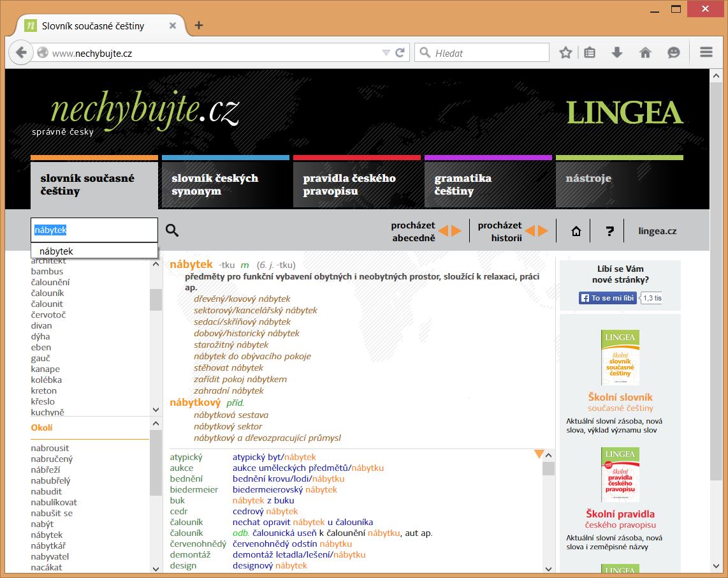
Task: Click biedermeier in the examples list
Action: coord(194,489)
